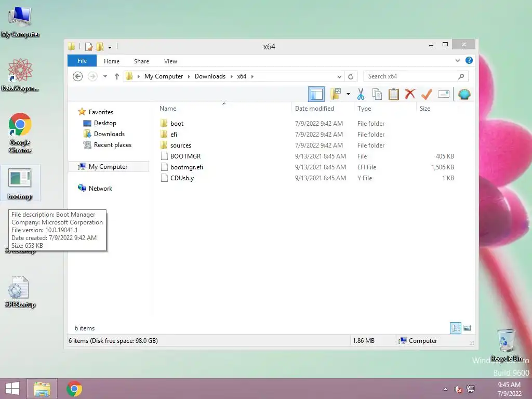Switch to the Home ribbon tab
The image size is (532, 399).
[112, 61]
